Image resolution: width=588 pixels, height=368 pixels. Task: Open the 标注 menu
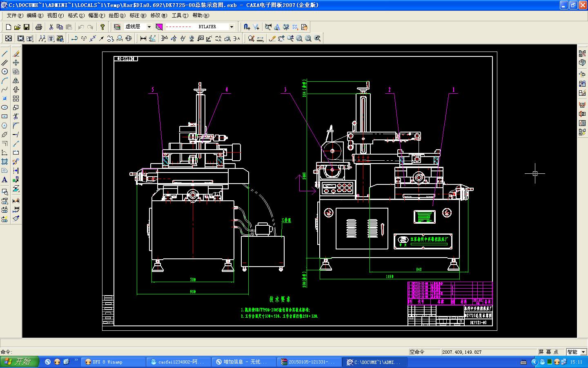[x=138, y=16]
